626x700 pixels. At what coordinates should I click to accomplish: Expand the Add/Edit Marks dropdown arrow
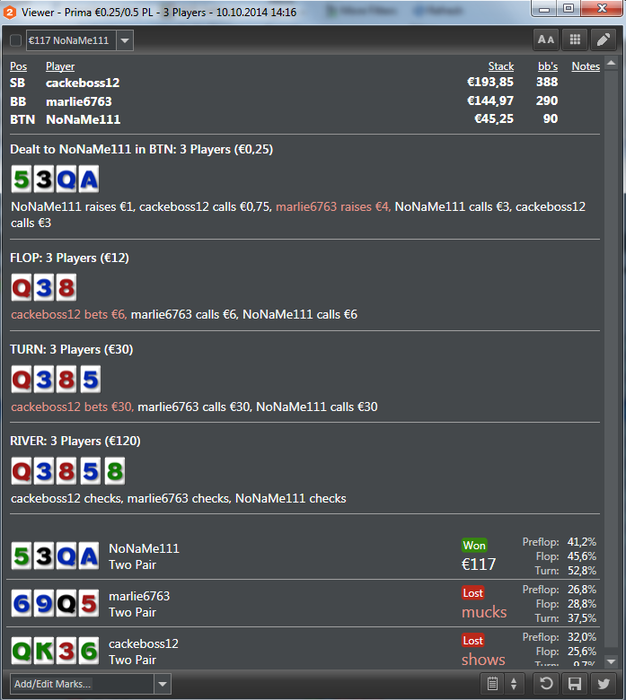(x=163, y=684)
